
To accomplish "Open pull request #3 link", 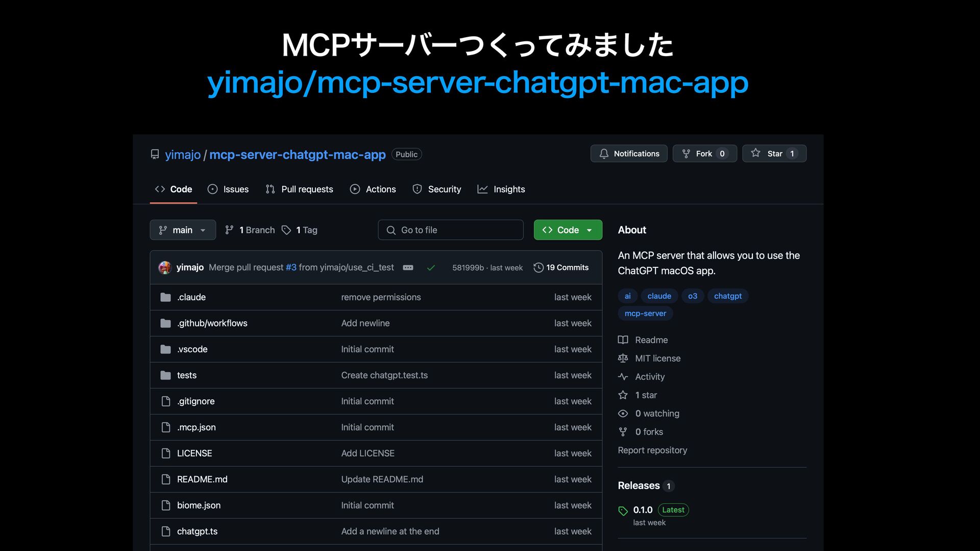I will pyautogui.click(x=291, y=267).
